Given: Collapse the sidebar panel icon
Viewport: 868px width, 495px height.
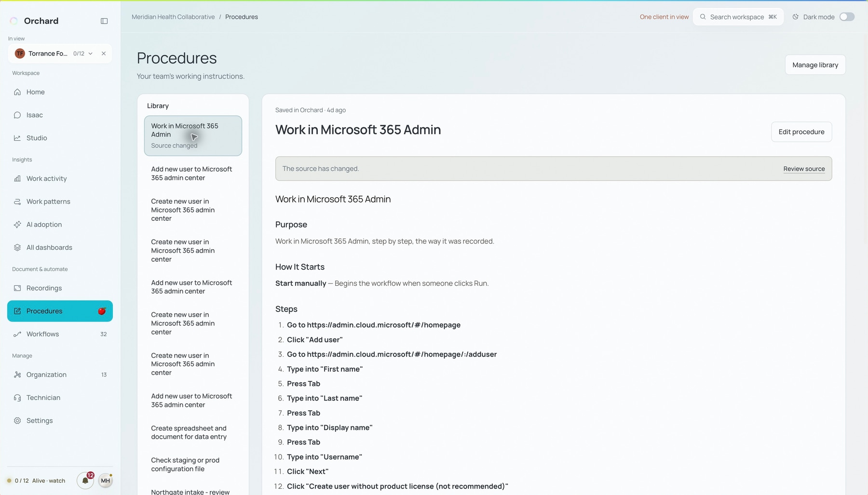Looking at the screenshot, I should [x=104, y=21].
